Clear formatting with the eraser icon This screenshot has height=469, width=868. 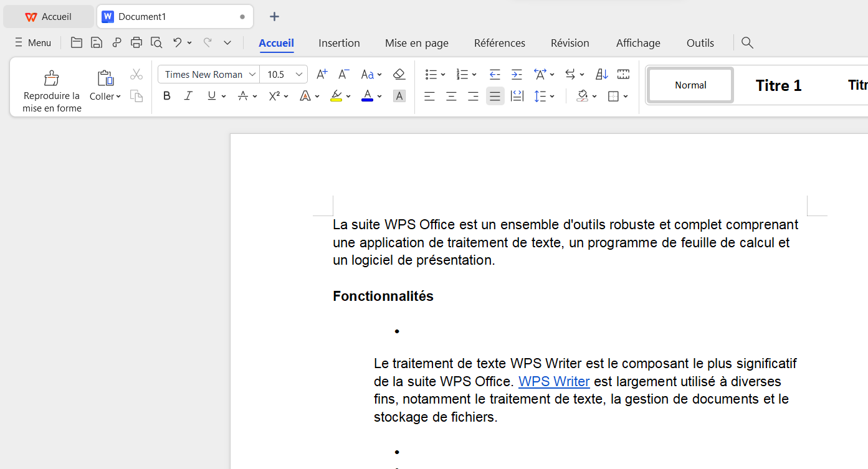click(399, 74)
